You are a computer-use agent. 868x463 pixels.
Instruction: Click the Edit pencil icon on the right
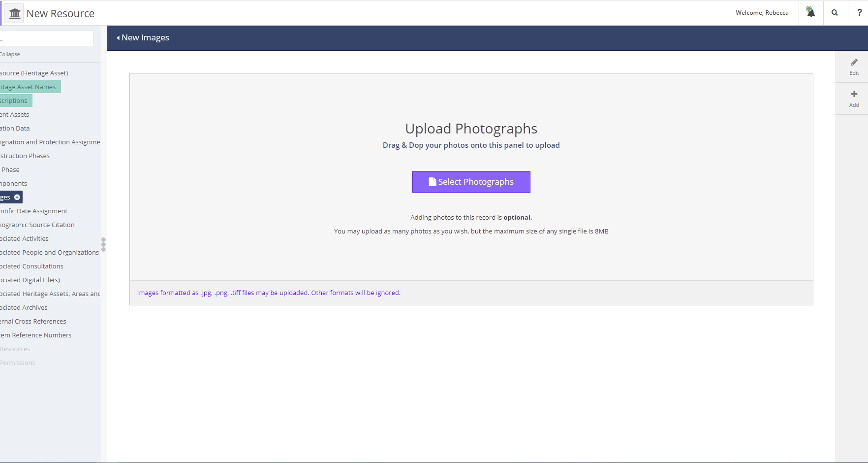pyautogui.click(x=854, y=66)
